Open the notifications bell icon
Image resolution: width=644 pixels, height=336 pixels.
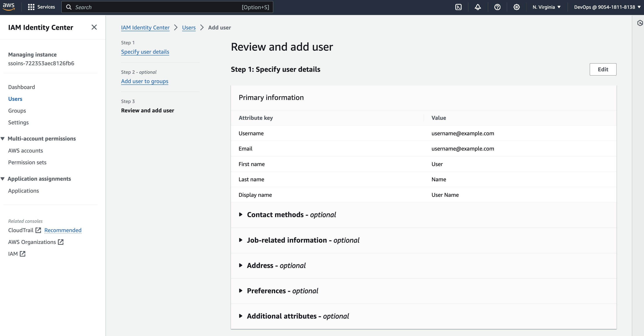[478, 7]
